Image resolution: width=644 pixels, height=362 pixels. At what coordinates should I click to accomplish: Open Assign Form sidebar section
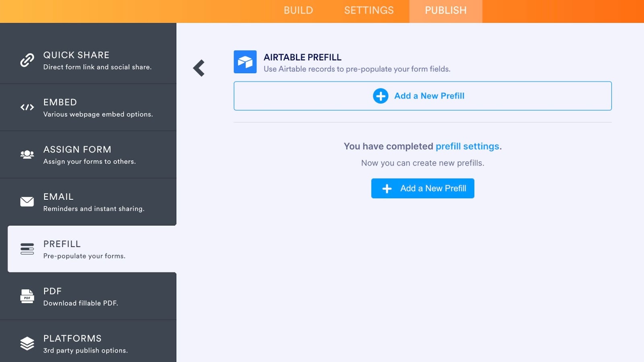tap(88, 154)
